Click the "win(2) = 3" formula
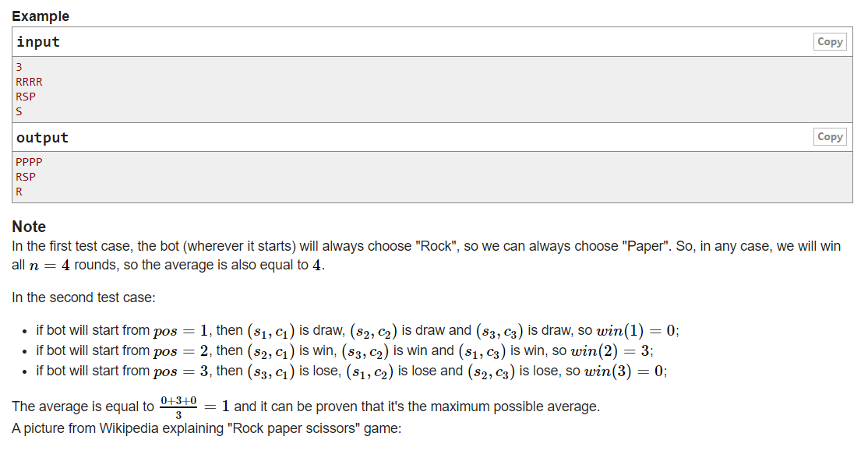 pos(612,350)
